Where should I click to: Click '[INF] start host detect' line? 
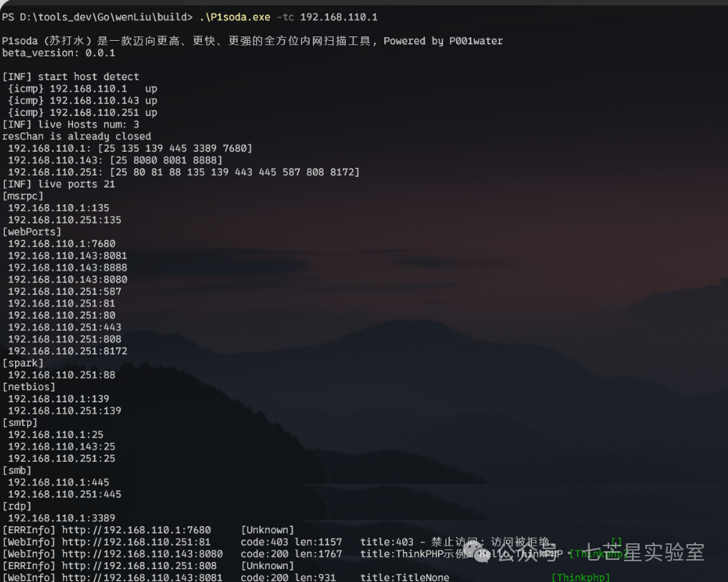tap(71, 77)
